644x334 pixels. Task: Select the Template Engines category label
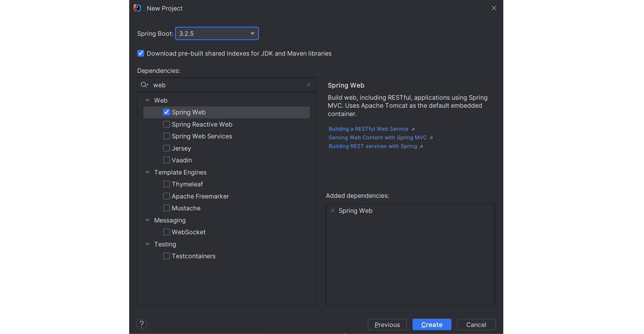(x=180, y=172)
